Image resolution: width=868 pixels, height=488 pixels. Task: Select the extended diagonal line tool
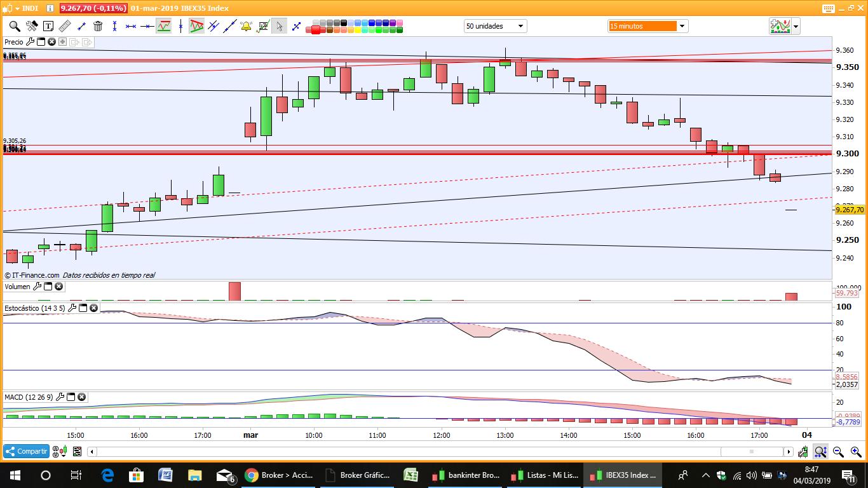point(230,26)
